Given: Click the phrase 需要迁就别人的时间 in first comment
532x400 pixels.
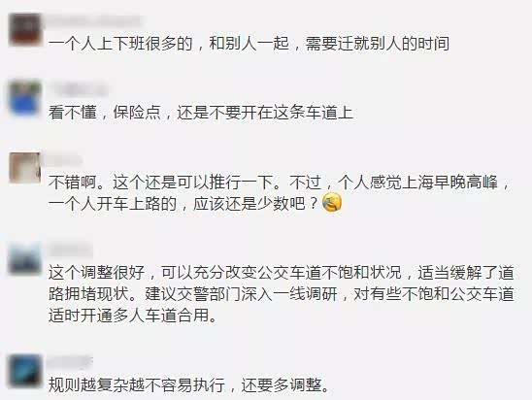Looking at the screenshot, I should click(378, 44).
